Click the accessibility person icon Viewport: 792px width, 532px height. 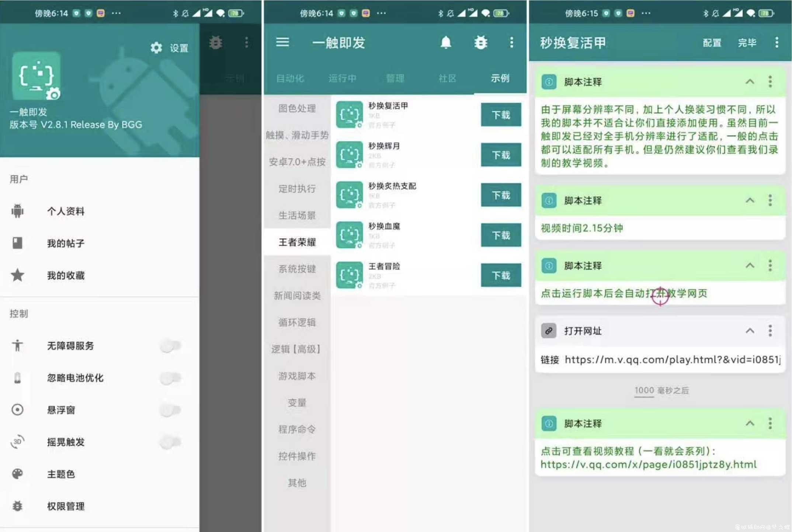point(17,346)
